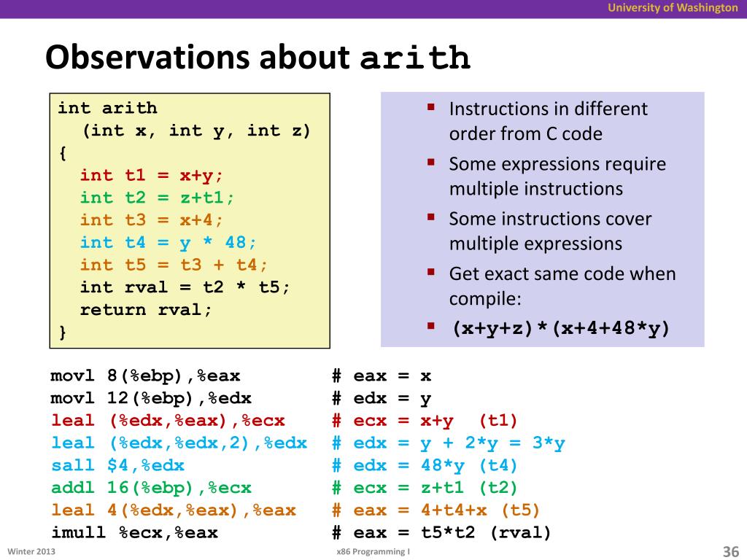Click the 'return rval;' statement
This screenshot has height=560, width=747.
click(x=146, y=310)
